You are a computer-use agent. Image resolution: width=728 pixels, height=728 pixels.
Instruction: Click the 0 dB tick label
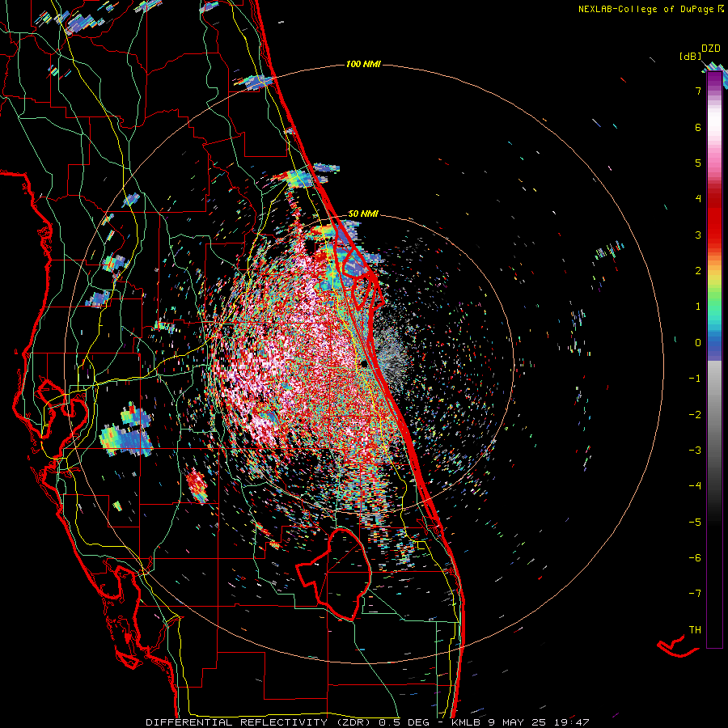click(x=698, y=343)
